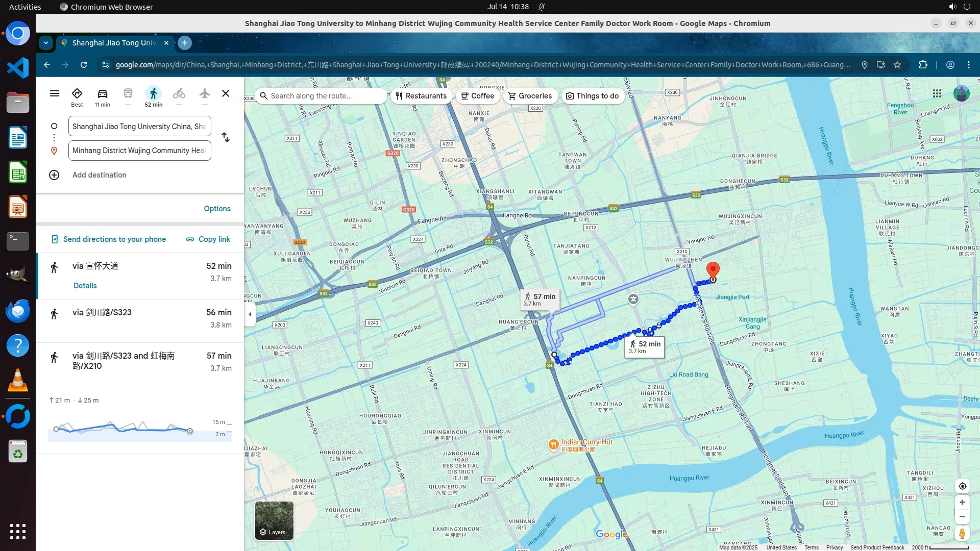
Task: Click Send directions to your phone
Action: pos(109,239)
